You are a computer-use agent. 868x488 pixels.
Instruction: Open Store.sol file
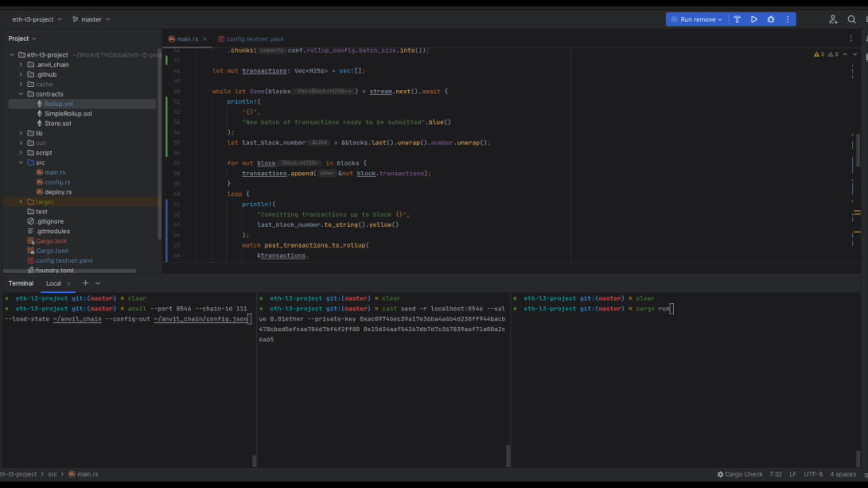click(x=57, y=123)
